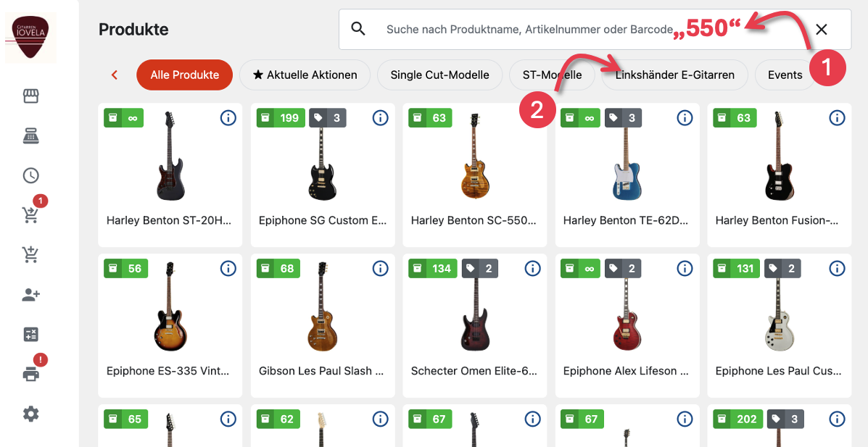Click the add-customer person icon
The image size is (868, 447).
[x=30, y=294]
